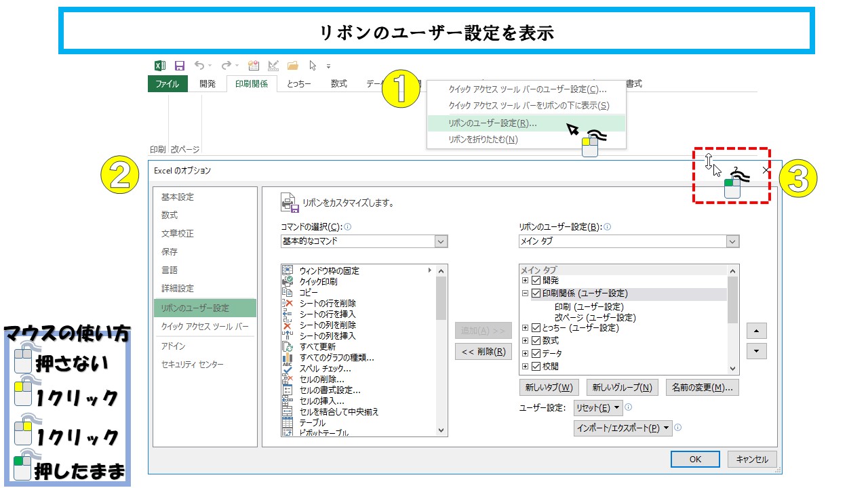Uncheck the 開発 tab checkbox

(x=536, y=281)
